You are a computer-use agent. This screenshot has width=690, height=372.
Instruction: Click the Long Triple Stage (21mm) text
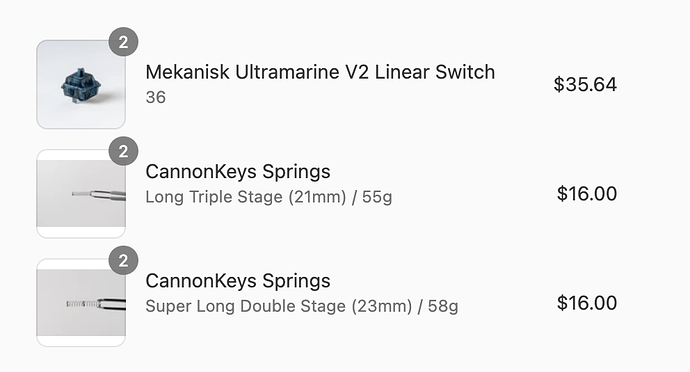tap(246, 197)
